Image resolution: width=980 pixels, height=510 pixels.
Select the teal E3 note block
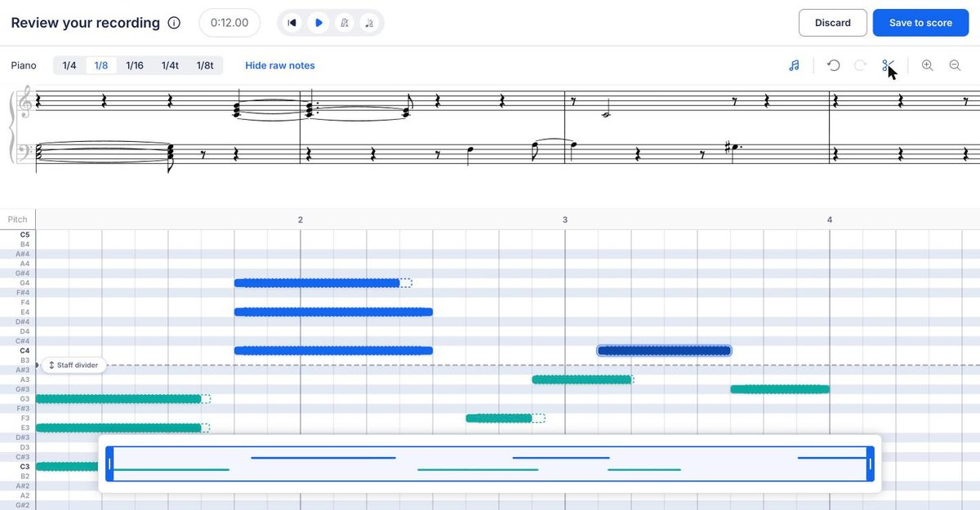tap(118, 428)
